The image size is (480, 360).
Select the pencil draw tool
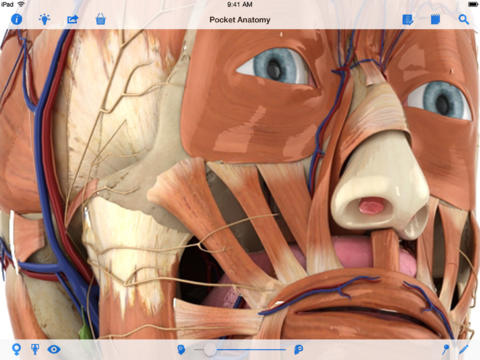point(464,349)
